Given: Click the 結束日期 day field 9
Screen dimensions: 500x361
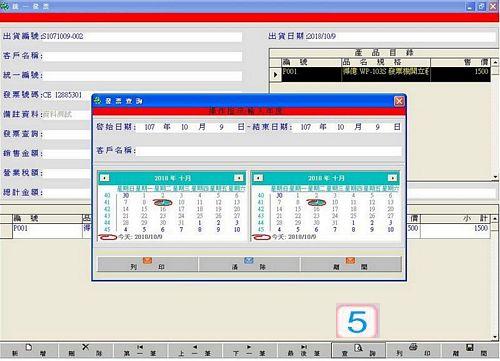Looking at the screenshot, I should (x=377, y=127).
